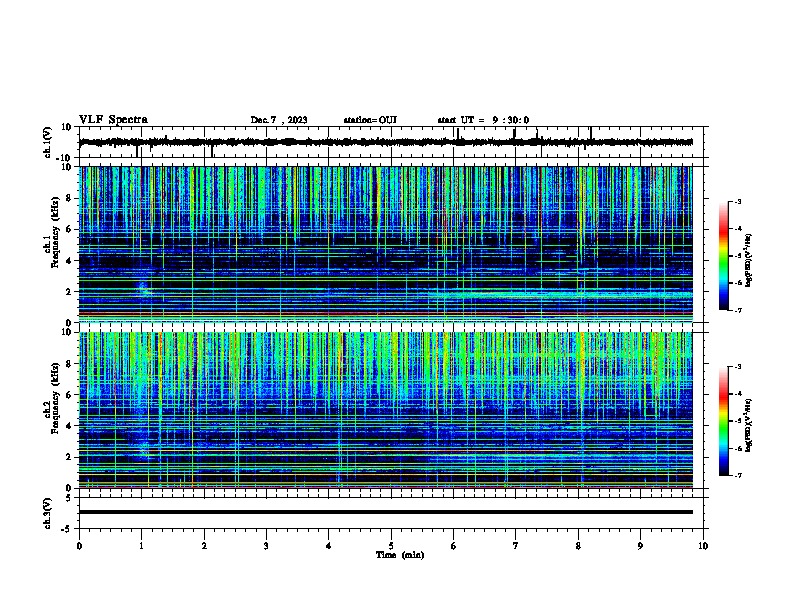Click the ch.1 voltage waveform trace
Image resolution: width=792 pixels, height=612 pixels.
point(385,142)
